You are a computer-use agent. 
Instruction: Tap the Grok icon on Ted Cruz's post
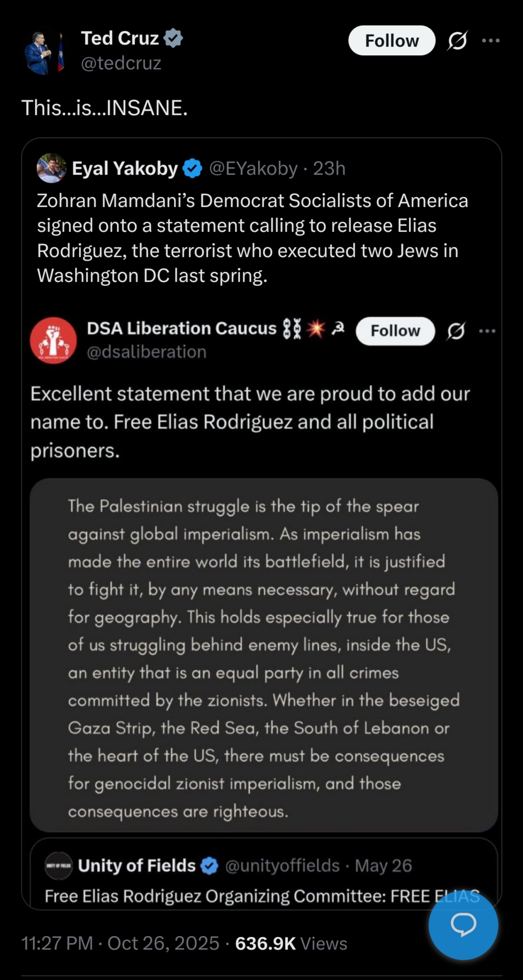coord(457,41)
